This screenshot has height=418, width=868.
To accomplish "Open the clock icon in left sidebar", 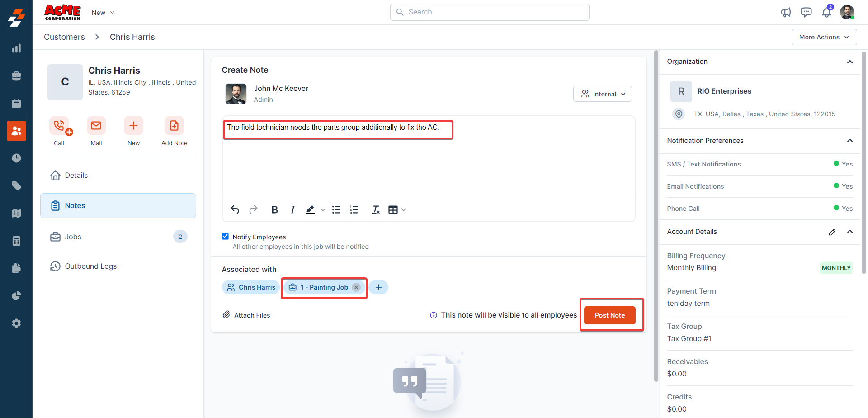I will coord(16,158).
